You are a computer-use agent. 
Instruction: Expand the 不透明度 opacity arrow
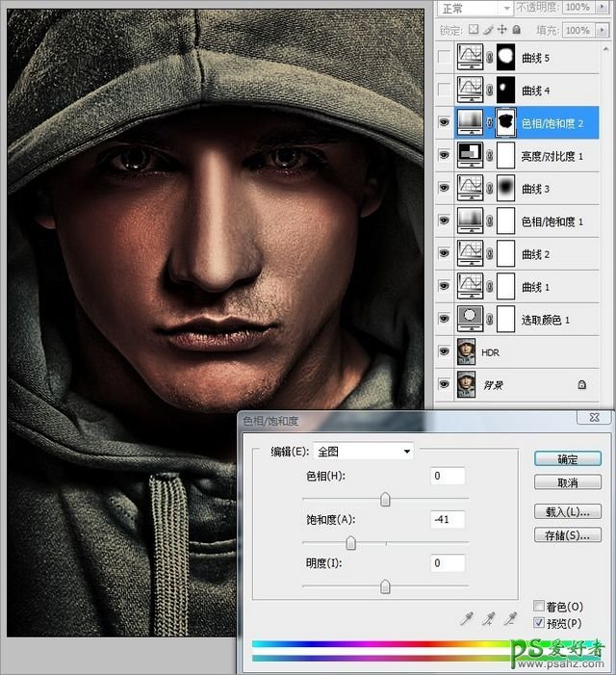[603, 7]
